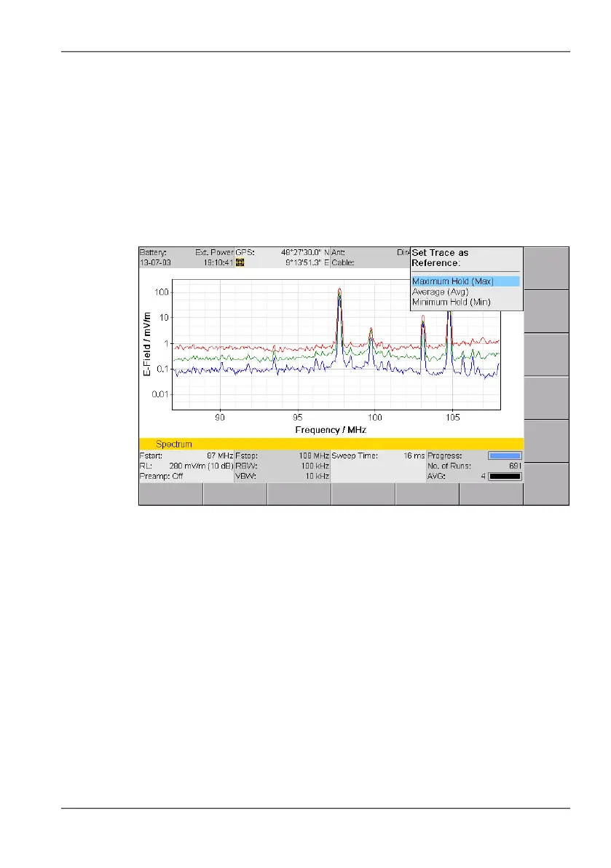Pick Minimum Hold (Min) trace option
This screenshot has width=611, height=868.
click(x=452, y=302)
